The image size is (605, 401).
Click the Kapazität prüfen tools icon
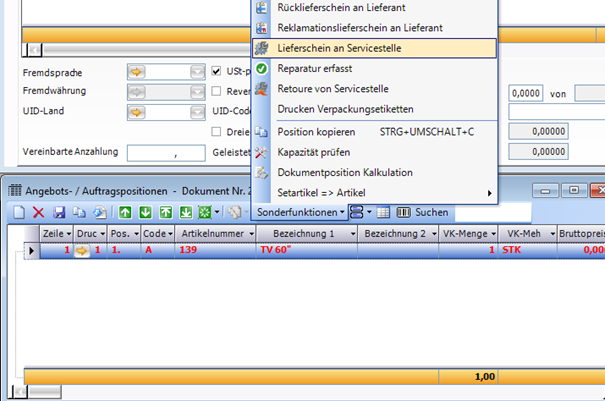pyautogui.click(x=261, y=152)
